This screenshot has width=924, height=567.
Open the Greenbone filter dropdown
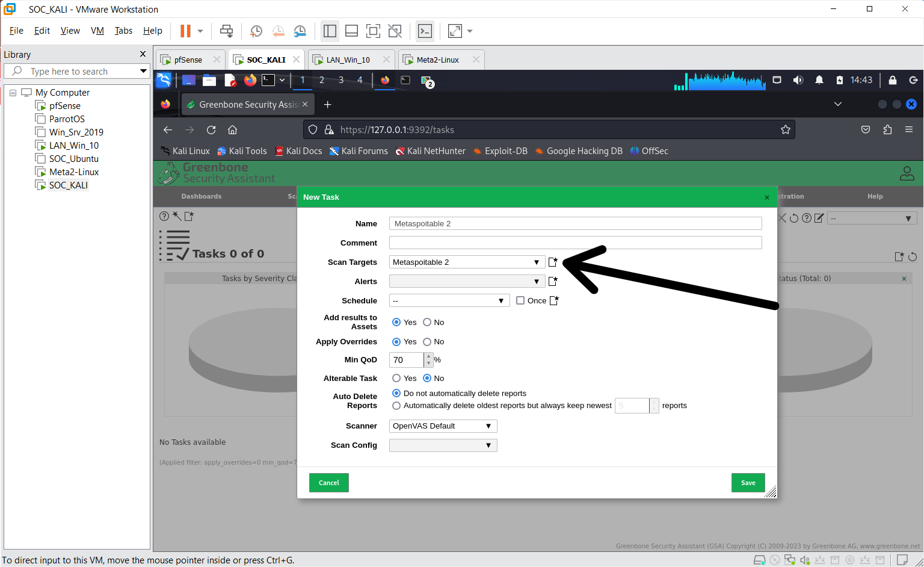click(872, 218)
